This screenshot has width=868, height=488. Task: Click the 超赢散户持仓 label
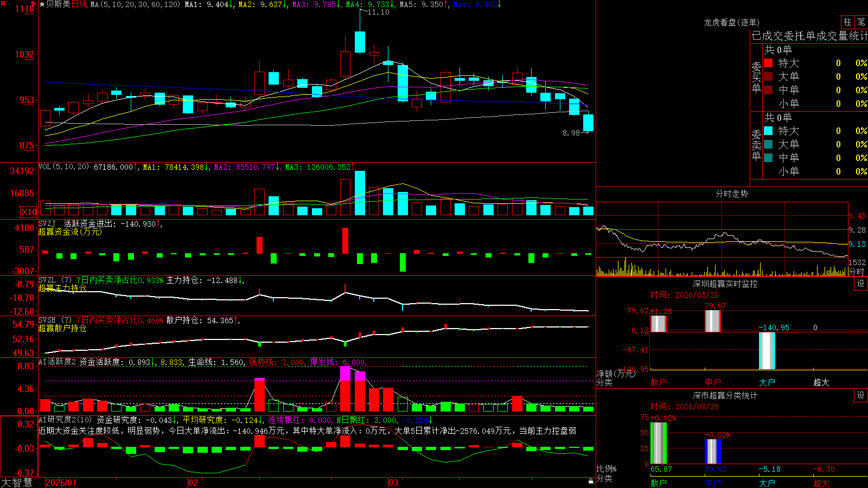62,328
